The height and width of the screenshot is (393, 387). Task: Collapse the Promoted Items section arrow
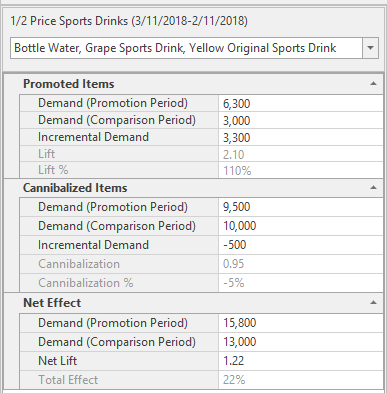coord(373,84)
